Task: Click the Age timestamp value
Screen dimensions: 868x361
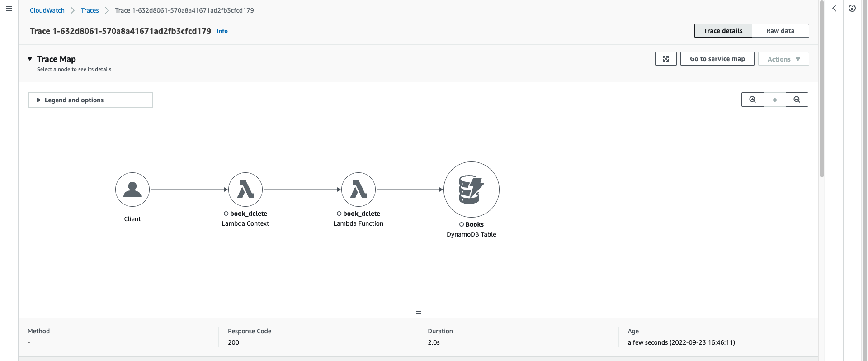Action: [681, 342]
